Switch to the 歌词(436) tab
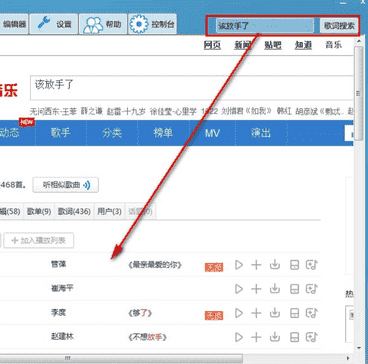This screenshot has width=368, height=364. [x=74, y=211]
